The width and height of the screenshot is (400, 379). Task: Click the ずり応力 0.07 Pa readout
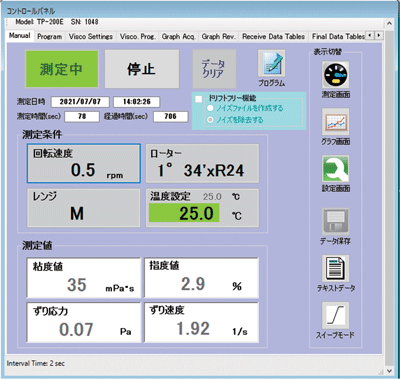pyautogui.click(x=84, y=322)
